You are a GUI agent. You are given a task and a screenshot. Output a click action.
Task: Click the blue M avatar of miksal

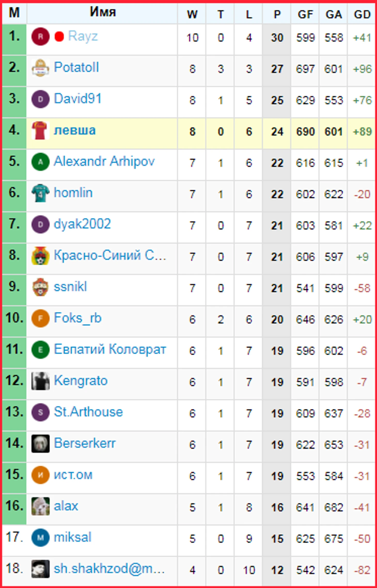[40, 537]
